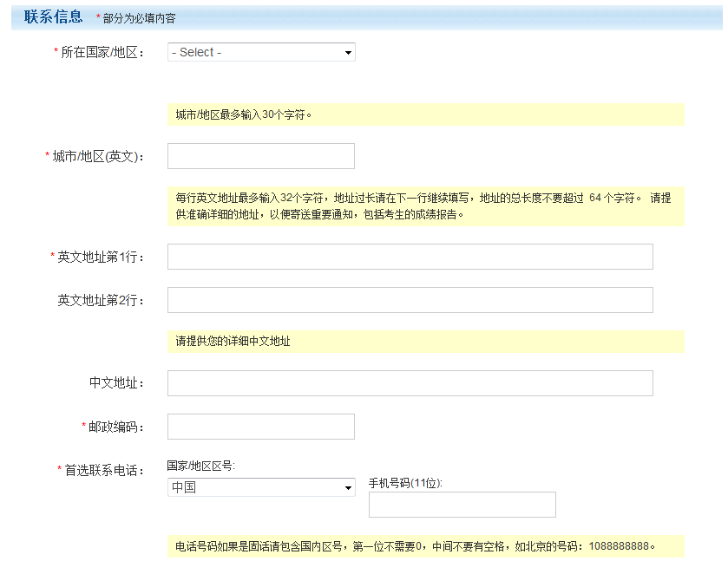
Task: Open the 所在国家/地区 Select dropdown
Action: pos(261,52)
